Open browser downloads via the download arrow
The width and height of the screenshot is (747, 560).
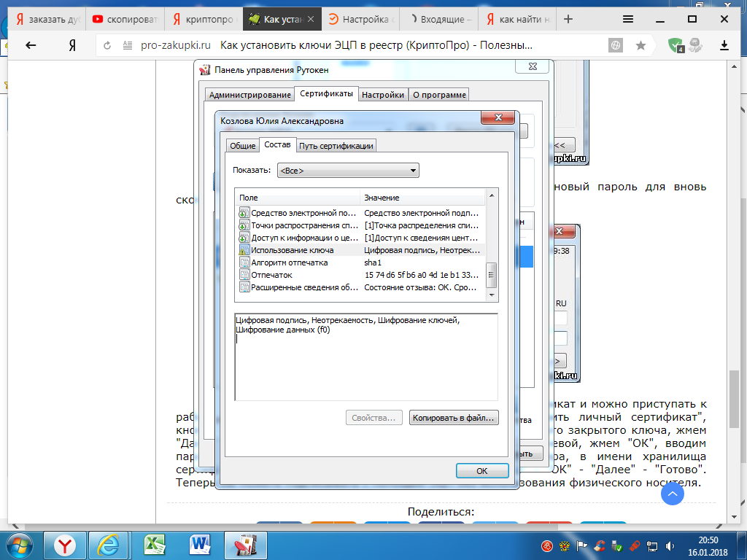(x=724, y=45)
